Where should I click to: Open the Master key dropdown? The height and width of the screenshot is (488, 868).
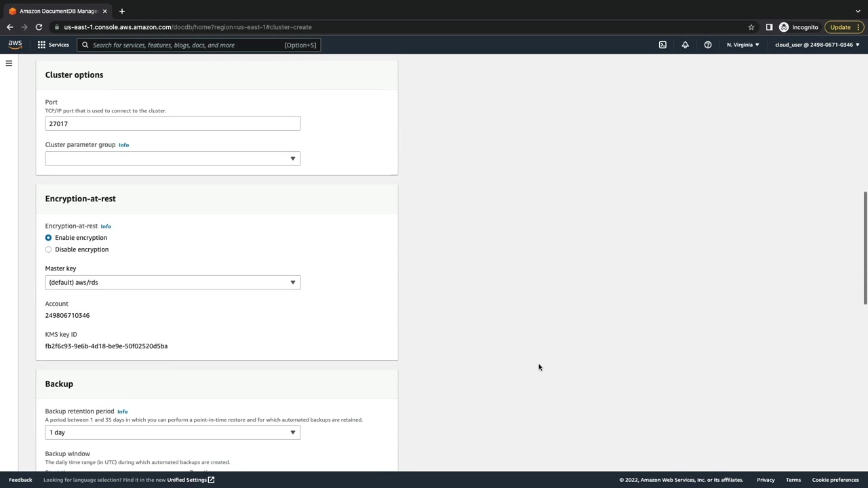point(173,283)
